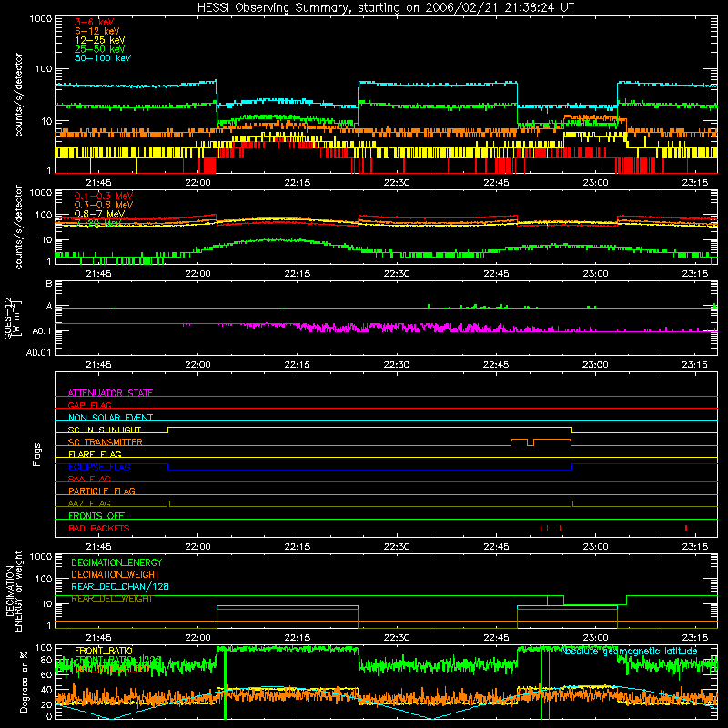Click the 21:45 tick label below decimation panel
728x728 pixels.
98,638
